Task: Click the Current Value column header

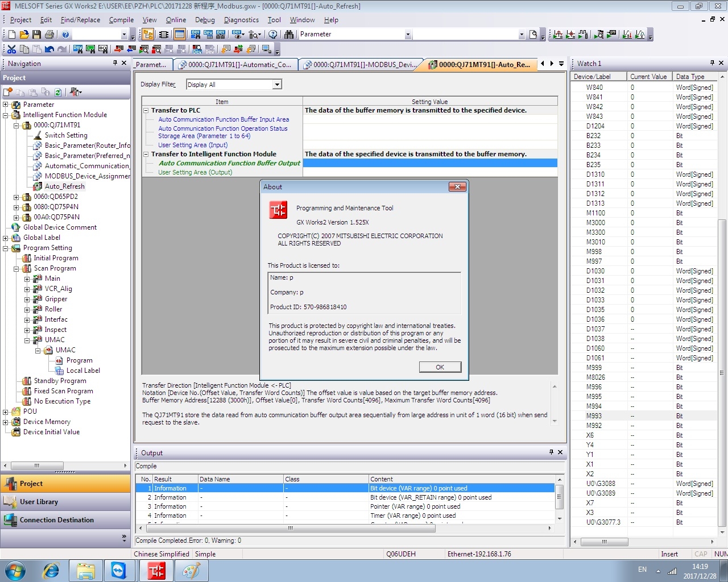Action: [648, 77]
